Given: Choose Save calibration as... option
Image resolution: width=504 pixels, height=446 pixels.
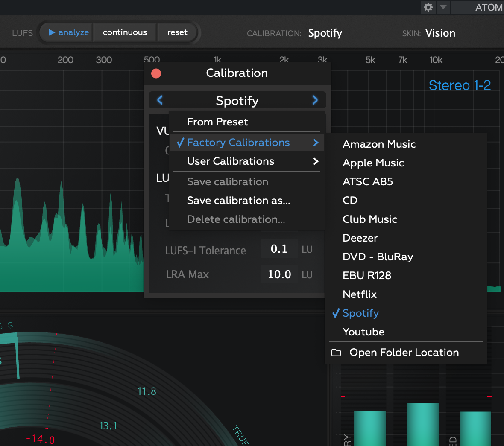Looking at the screenshot, I should tap(238, 201).
